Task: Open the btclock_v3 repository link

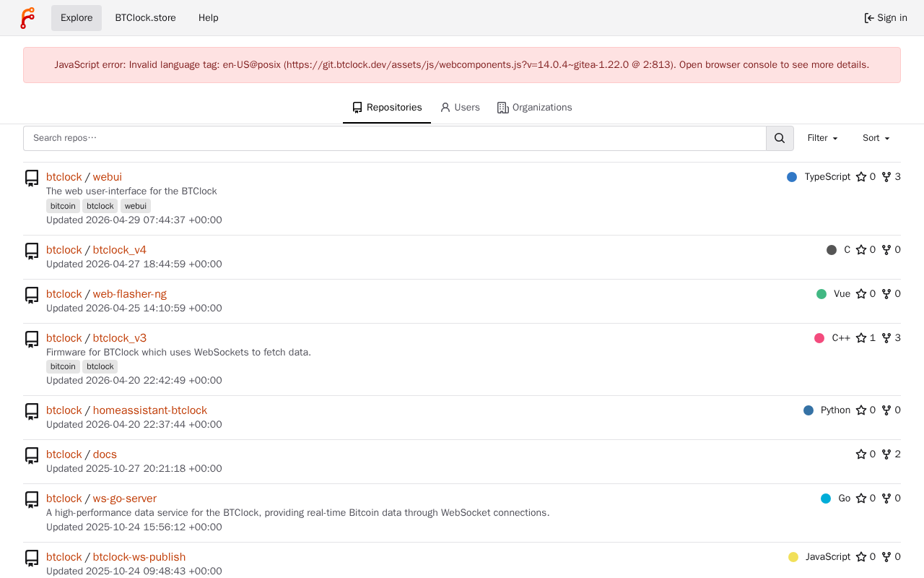Action: pos(120,338)
